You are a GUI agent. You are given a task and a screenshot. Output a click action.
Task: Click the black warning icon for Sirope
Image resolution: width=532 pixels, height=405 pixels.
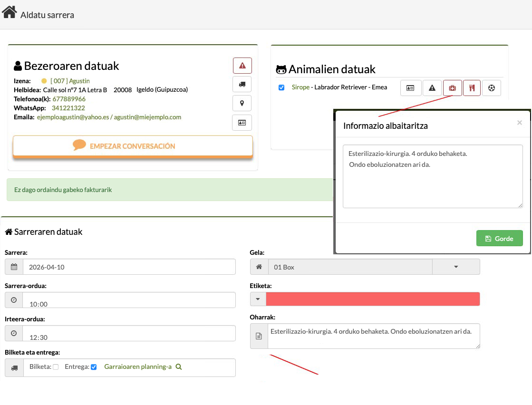432,88
